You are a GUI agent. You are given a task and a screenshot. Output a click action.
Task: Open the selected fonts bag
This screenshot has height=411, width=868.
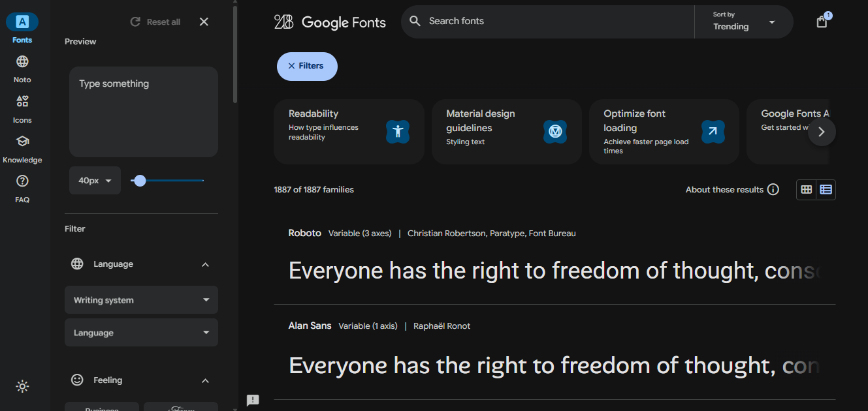[x=821, y=21]
